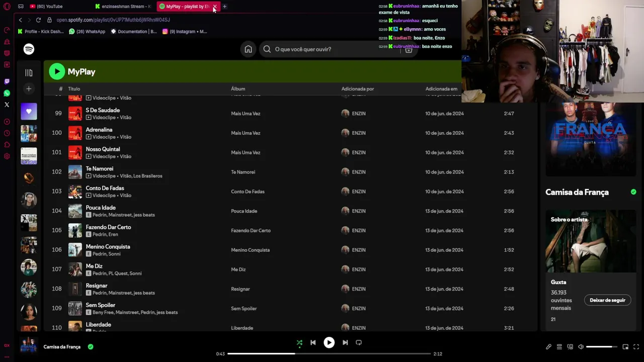Click Deixar de seguir button
Screen dimensions: 644x362
607,300
